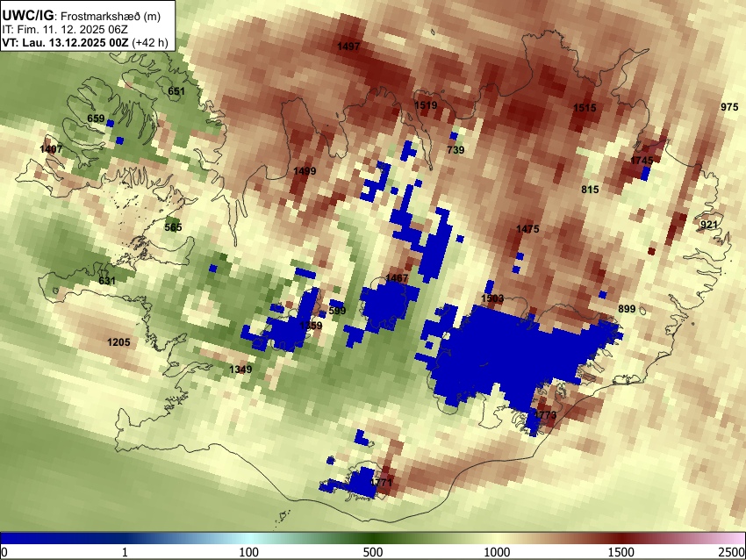Click the 1 tick on the color scale
746x560 pixels.
pyautogui.click(x=125, y=552)
